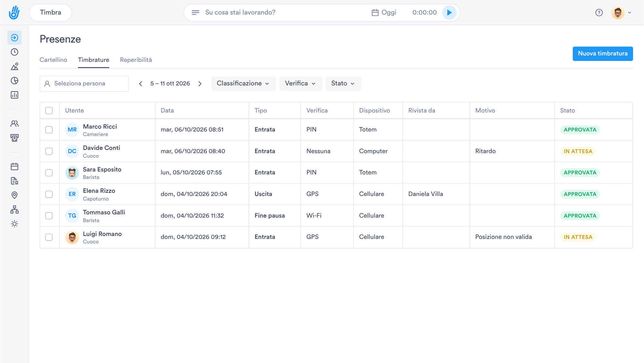Screen dimensions: 644x363
Task: Open the settings sun-gear sidebar icon
Action: pyautogui.click(x=14, y=224)
